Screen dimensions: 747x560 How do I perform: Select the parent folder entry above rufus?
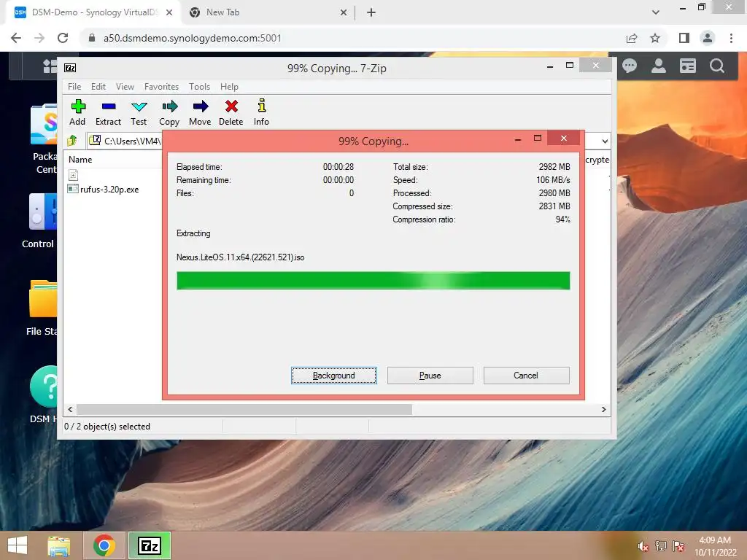[74, 175]
